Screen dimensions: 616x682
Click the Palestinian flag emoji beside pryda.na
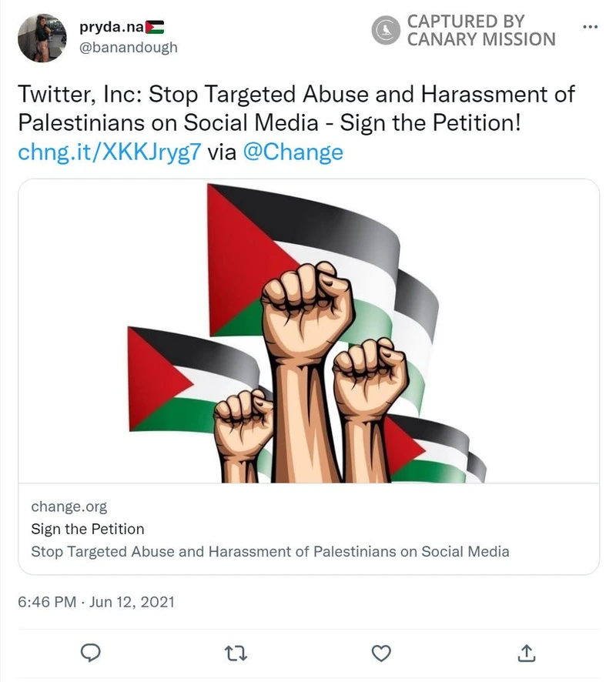(x=155, y=28)
